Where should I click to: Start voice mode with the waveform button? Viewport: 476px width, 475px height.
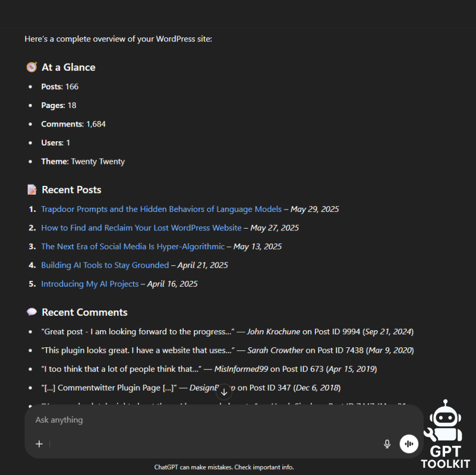coord(409,444)
